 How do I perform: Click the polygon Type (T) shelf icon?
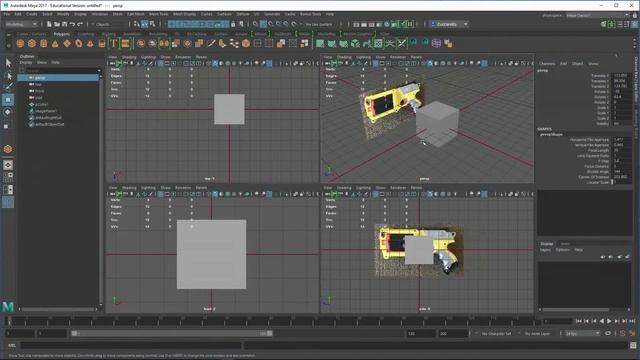click(114, 43)
